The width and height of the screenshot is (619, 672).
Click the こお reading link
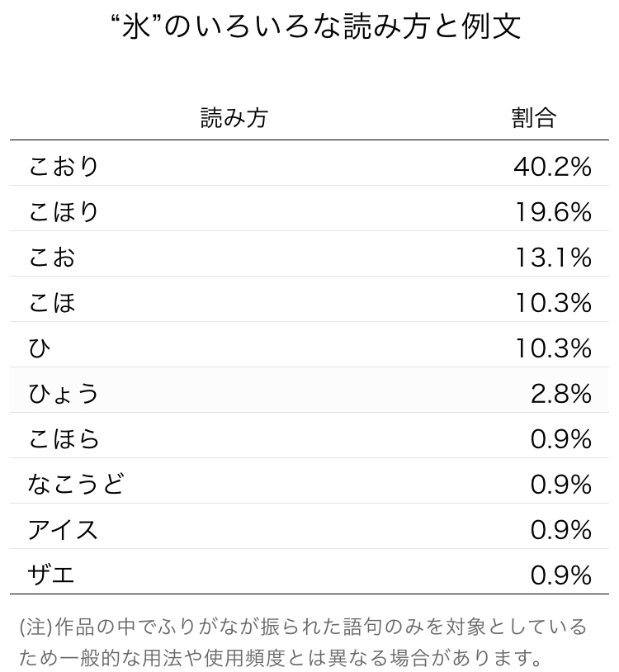tap(52, 258)
